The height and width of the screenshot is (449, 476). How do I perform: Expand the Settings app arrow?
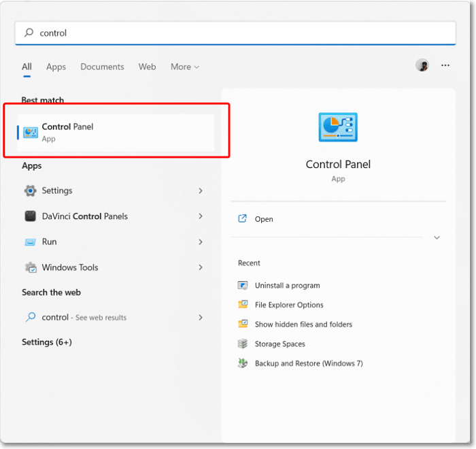click(201, 191)
